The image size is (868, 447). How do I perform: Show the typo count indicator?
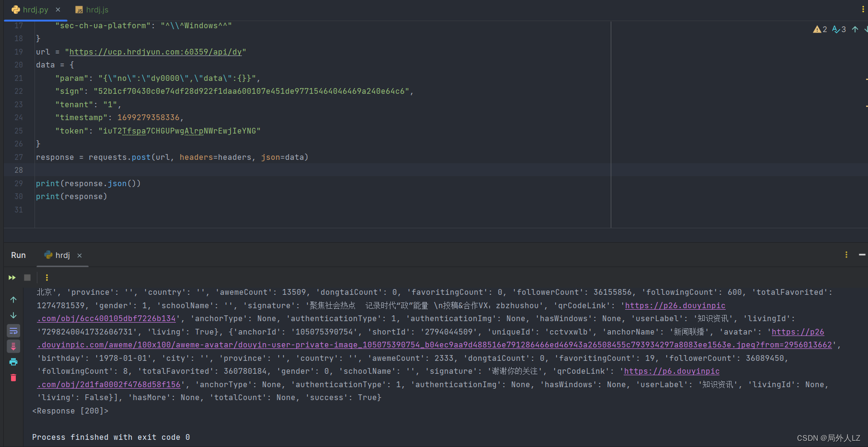pyautogui.click(x=839, y=29)
